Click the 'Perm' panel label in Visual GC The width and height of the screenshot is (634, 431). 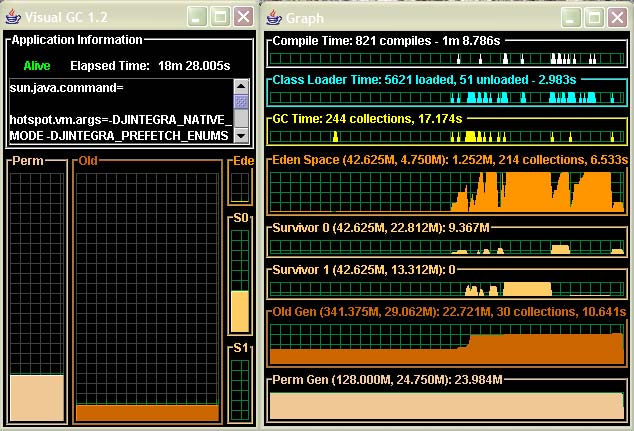pyautogui.click(x=27, y=161)
